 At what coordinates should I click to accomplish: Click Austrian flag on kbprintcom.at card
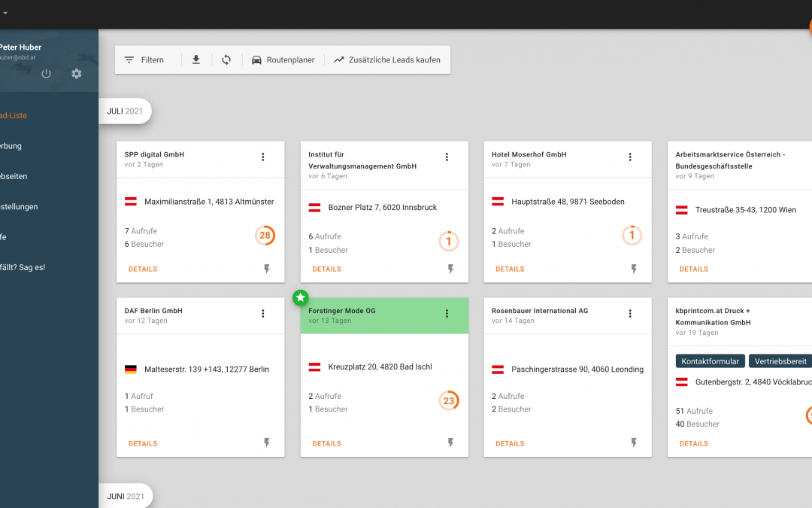[681, 382]
